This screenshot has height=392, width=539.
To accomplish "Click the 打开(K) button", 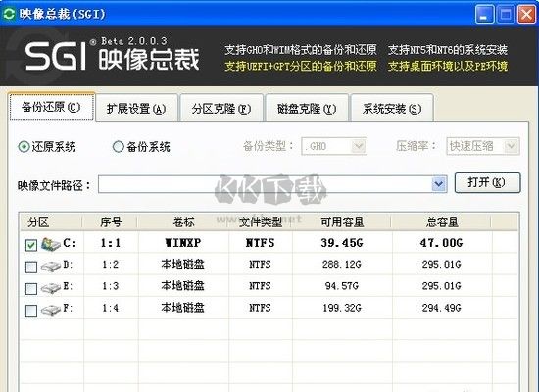I will (x=487, y=182).
